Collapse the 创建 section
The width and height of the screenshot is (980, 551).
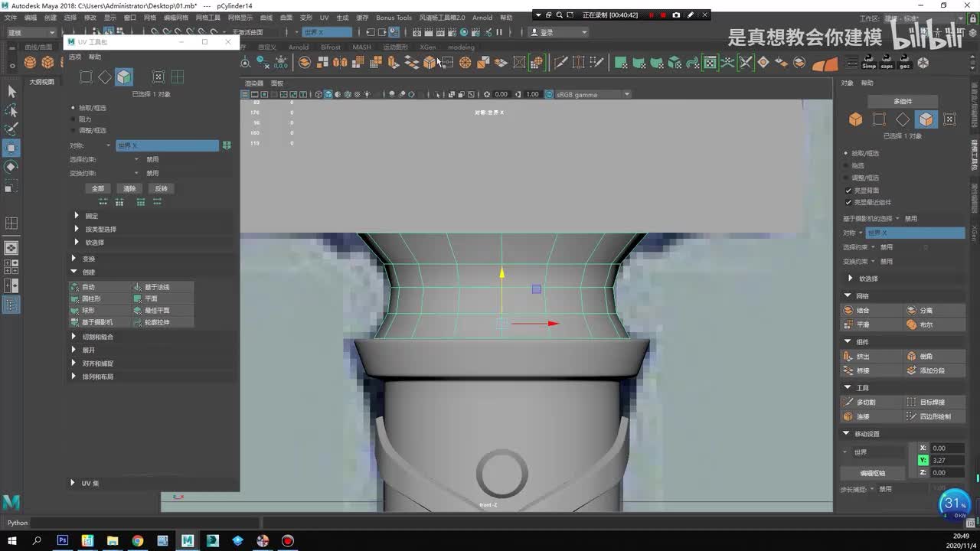point(73,272)
